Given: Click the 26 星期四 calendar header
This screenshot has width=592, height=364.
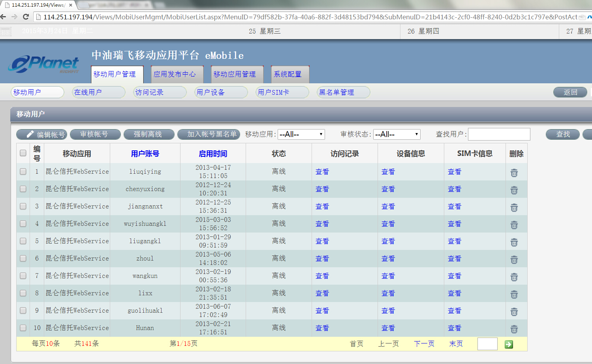Looking at the screenshot, I should [423, 31].
